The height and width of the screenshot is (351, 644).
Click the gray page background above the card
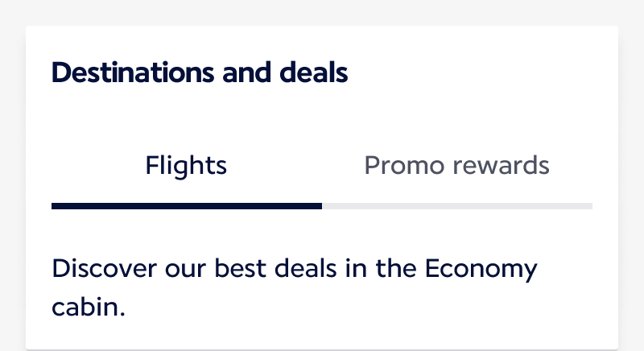[x=322, y=11]
